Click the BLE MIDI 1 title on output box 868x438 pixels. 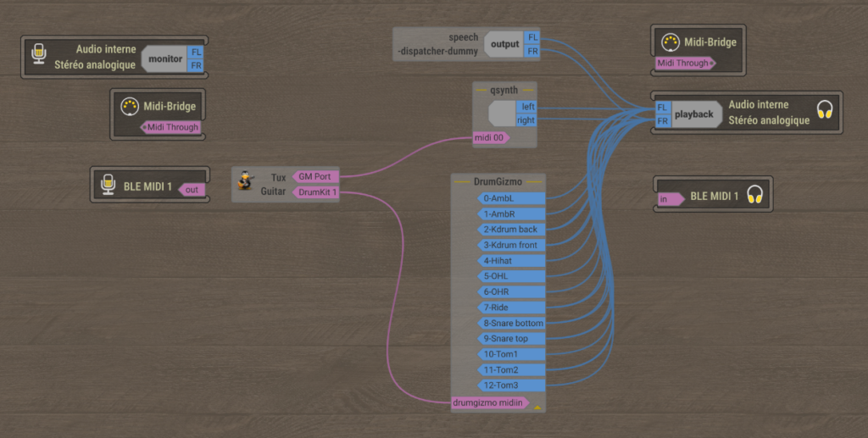click(x=147, y=187)
